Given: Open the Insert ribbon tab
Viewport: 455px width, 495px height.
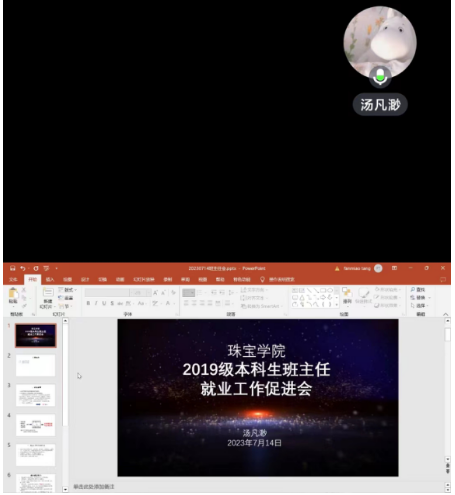Looking at the screenshot, I should click(x=50, y=279).
